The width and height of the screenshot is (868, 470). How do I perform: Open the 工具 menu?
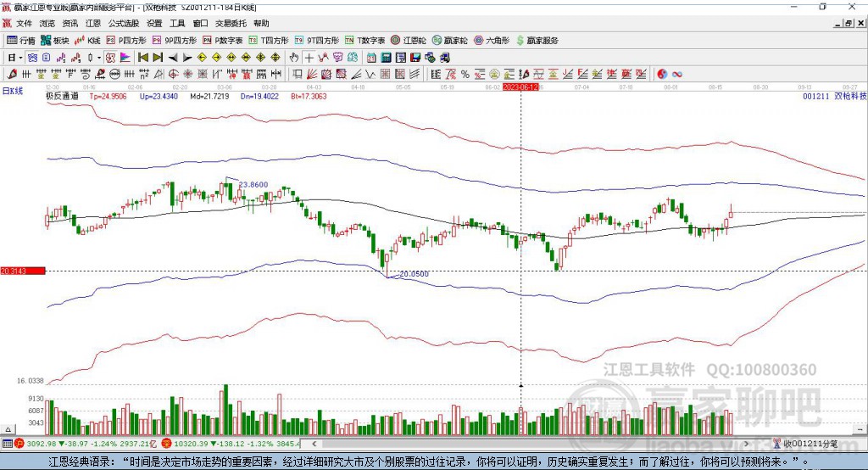click(x=177, y=23)
